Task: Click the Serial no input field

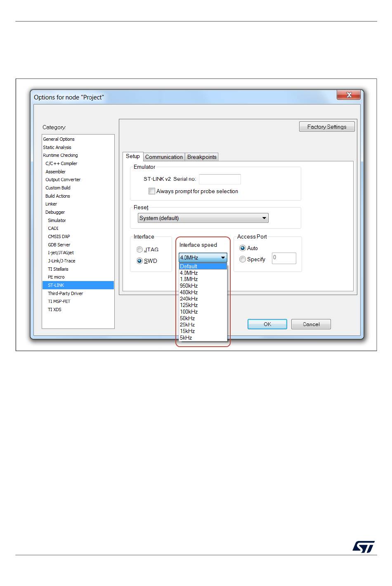Action: (220, 179)
